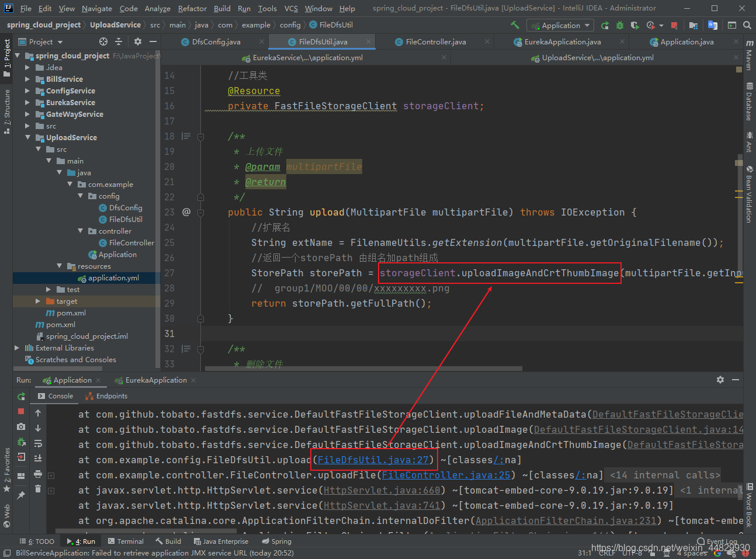The image size is (756, 559).
Task: Open the Event Log button
Action: coord(717,541)
